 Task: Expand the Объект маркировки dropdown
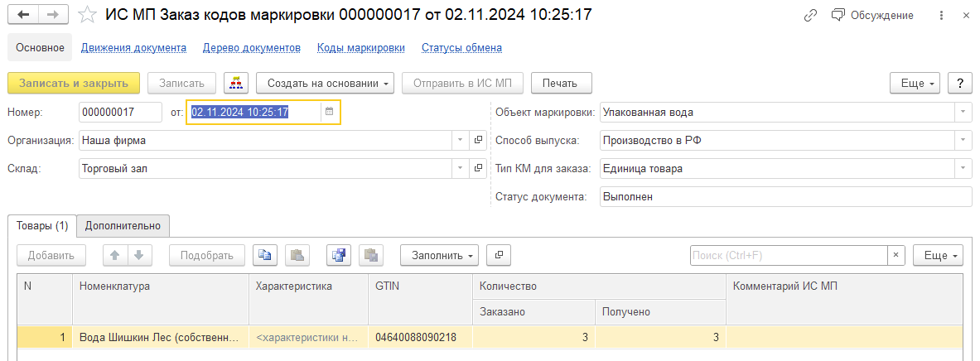click(963, 112)
